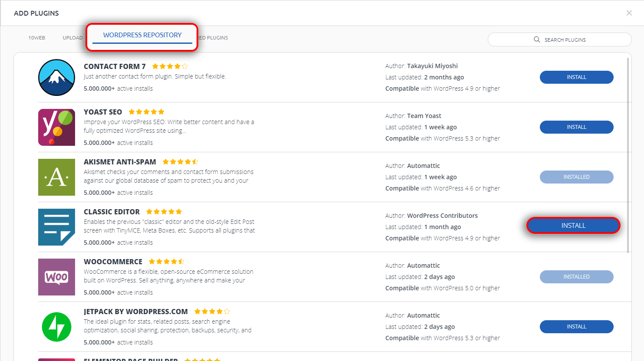Close the Add Plugins dialog
Viewport: 644px width, 361px height.
pos(629,13)
